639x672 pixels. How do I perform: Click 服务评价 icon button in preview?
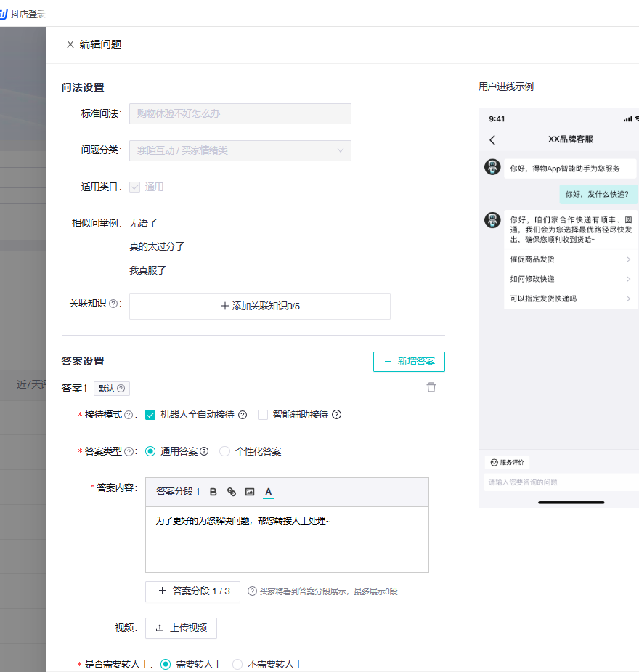coord(507,463)
